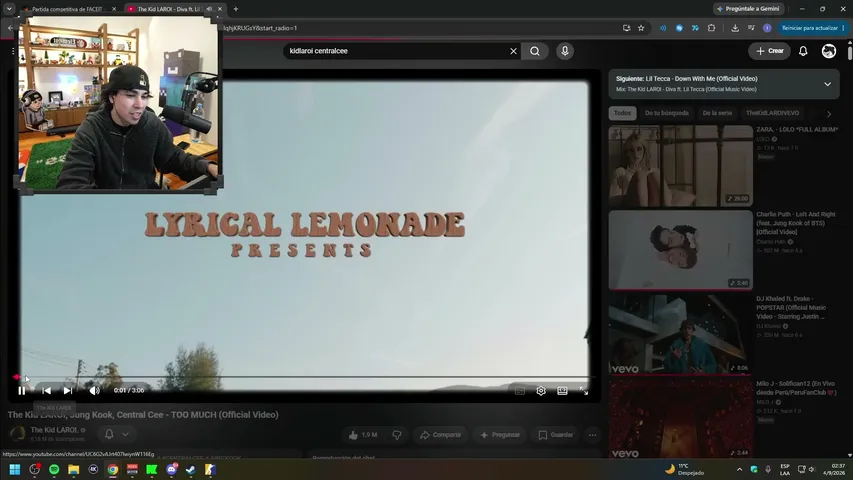
Task: Open the Extensions puzzle icon
Action: 711,28
